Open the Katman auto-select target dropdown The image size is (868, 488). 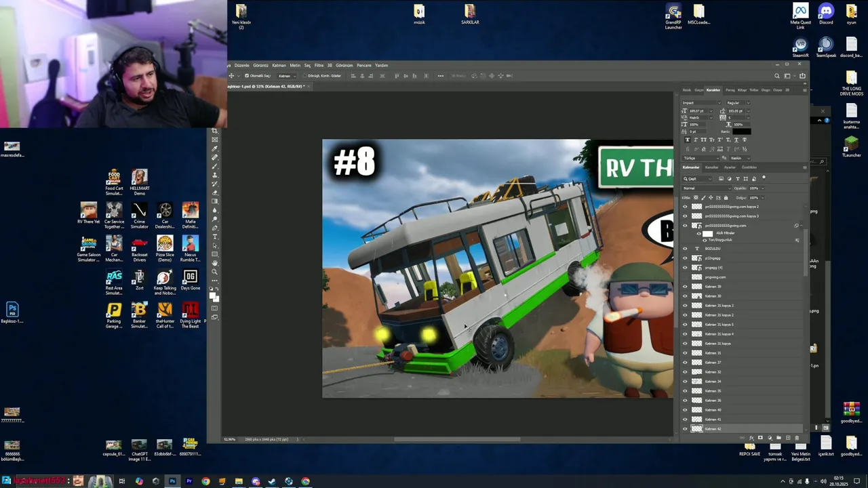tap(287, 76)
